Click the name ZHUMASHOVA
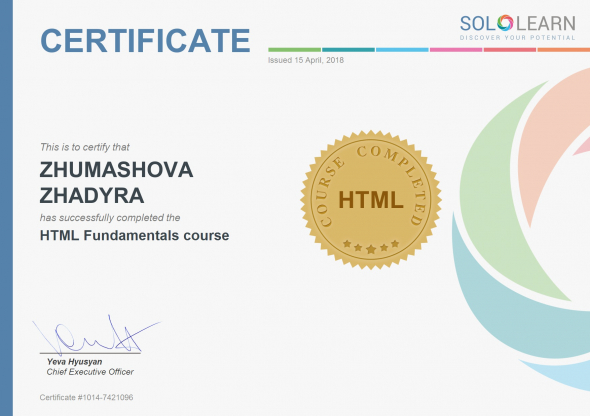This screenshot has height=416, width=590. pyautogui.click(x=116, y=170)
